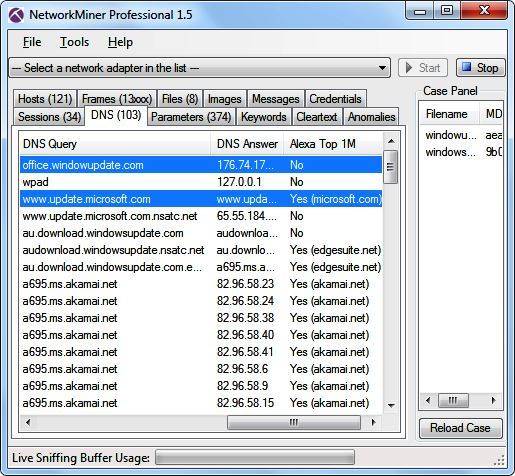This screenshot has height=476, width=515.
Task: Select the 'windowu...' case file
Action: [451, 135]
